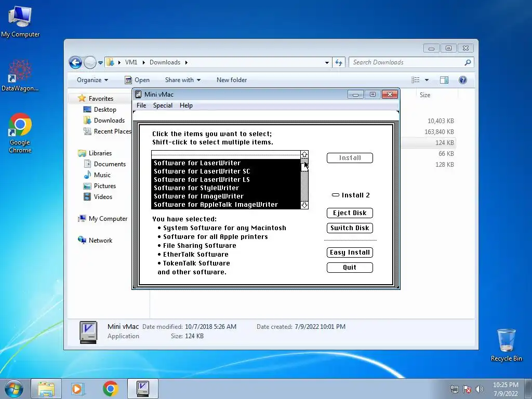The width and height of the screenshot is (532, 399).
Task: Open Windows Explorer from the taskbar
Action: pos(46,389)
